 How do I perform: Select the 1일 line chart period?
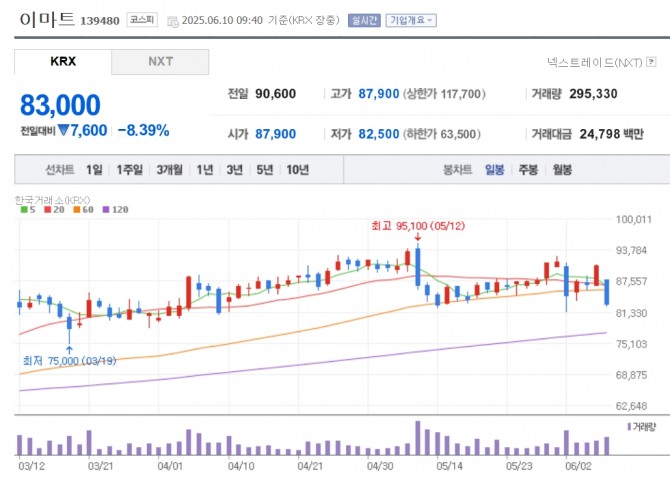(94, 170)
